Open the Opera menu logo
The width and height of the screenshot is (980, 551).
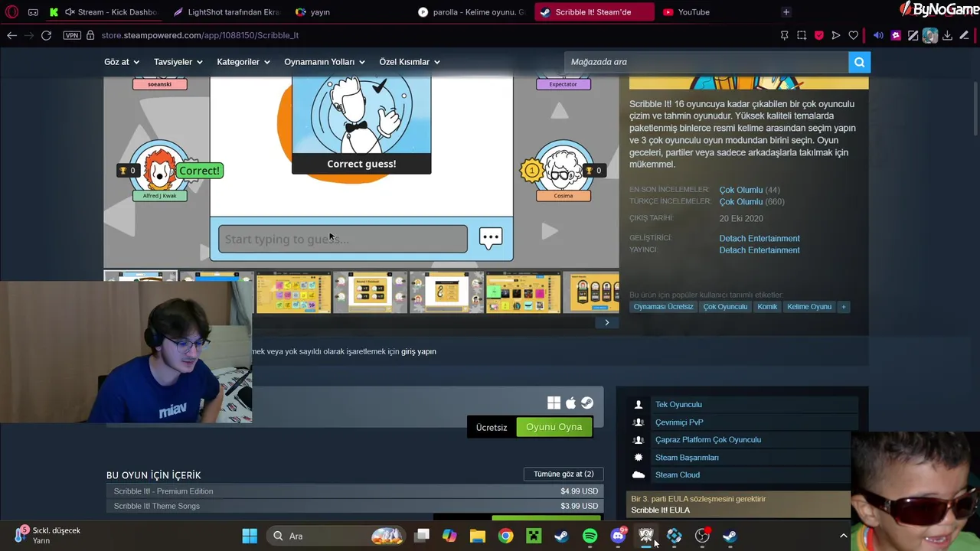[11, 12]
